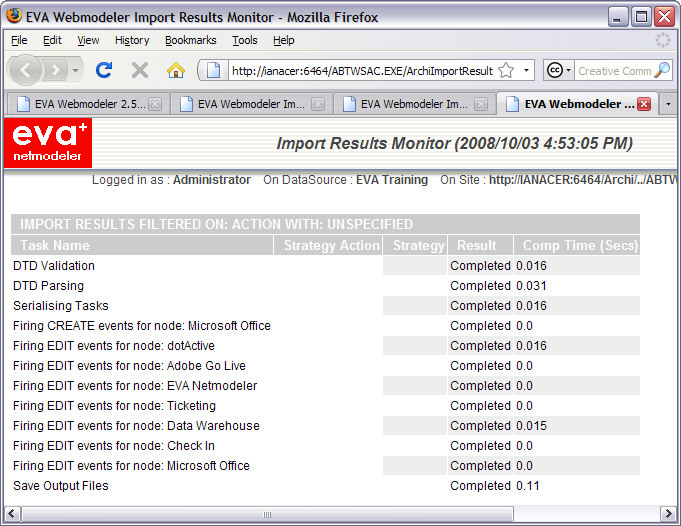Viewport: 681px width, 526px height.
Task: Open the recent pages history dropdown
Action: click(x=75, y=71)
